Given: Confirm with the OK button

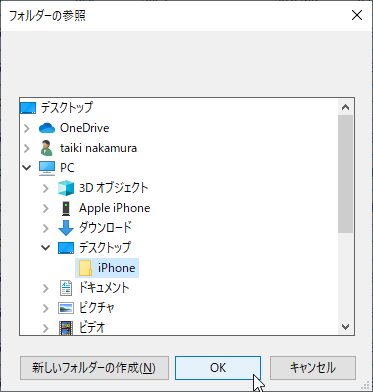Looking at the screenshot, I should (x=218, y=368).
